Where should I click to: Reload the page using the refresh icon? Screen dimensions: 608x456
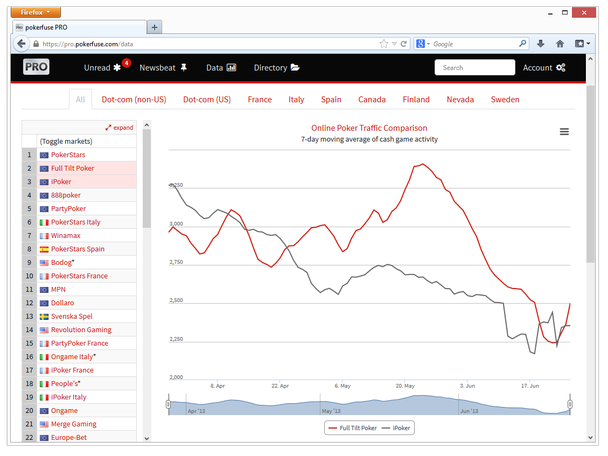404,44
